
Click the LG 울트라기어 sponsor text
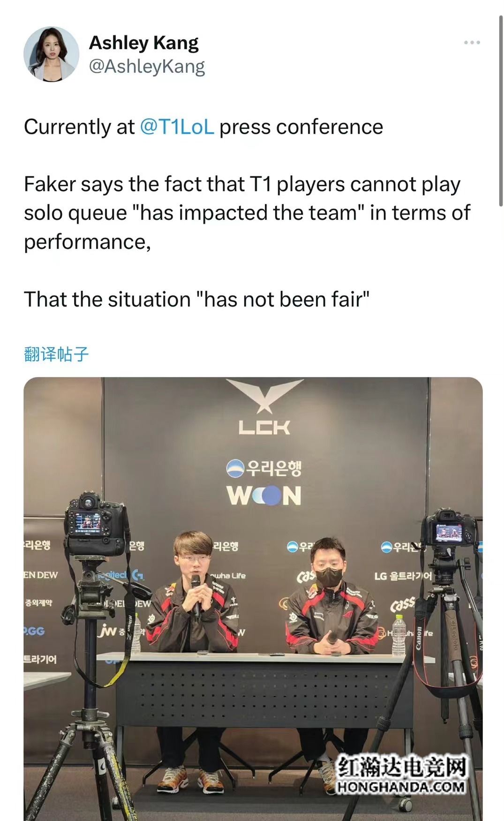(x=402, y=576)
